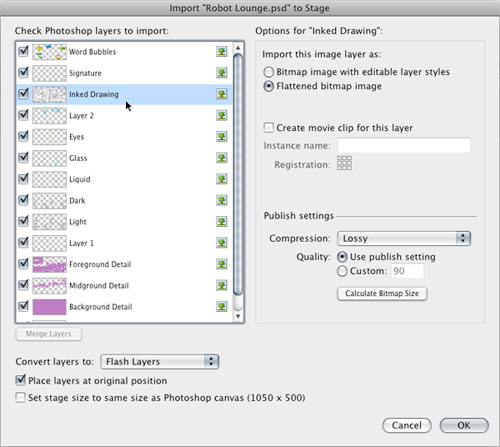
Task: Select the Light layer name
Action: 78,222
